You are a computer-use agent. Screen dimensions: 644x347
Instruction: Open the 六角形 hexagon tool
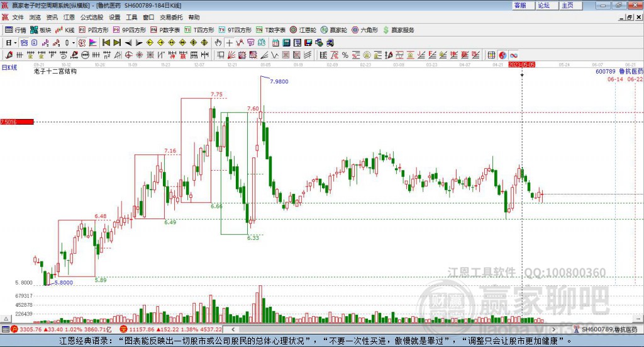click(x=365, y=30)
